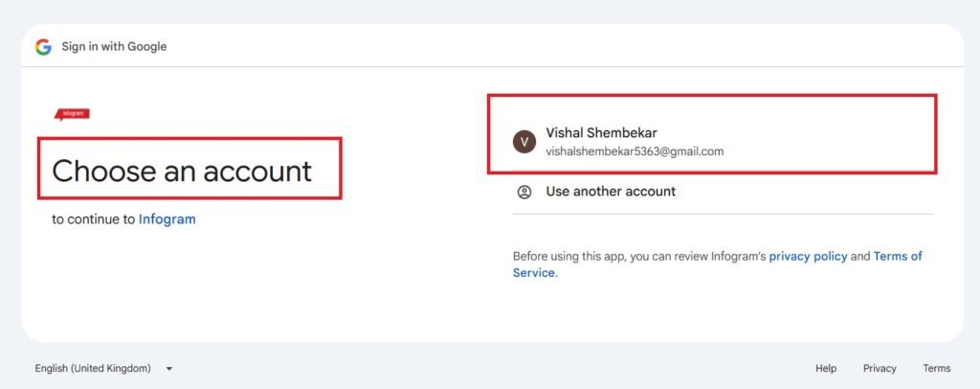Open the English (United Kingdom) language selector
This screenshot has width=980, height=389.
coord(103,368)
